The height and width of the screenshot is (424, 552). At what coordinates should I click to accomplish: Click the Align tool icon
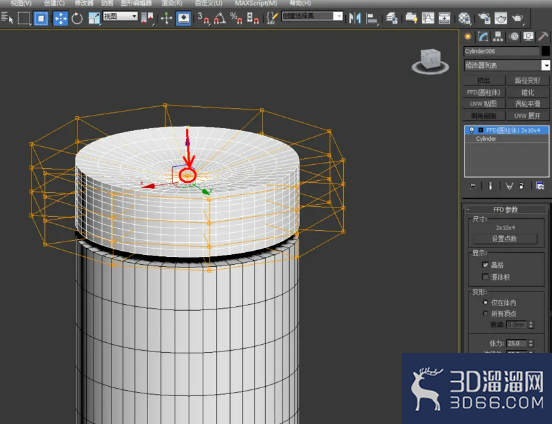(371, 18)
